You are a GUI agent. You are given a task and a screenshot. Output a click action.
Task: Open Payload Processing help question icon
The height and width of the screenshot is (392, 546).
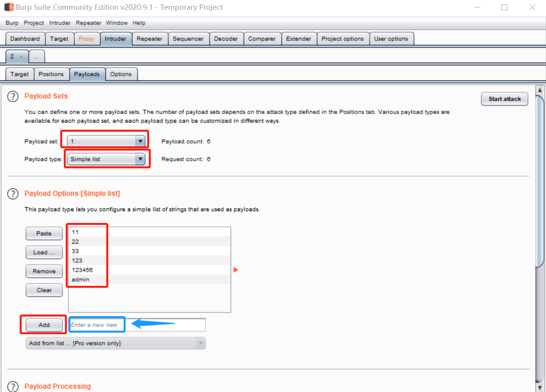tap(13, 386)
